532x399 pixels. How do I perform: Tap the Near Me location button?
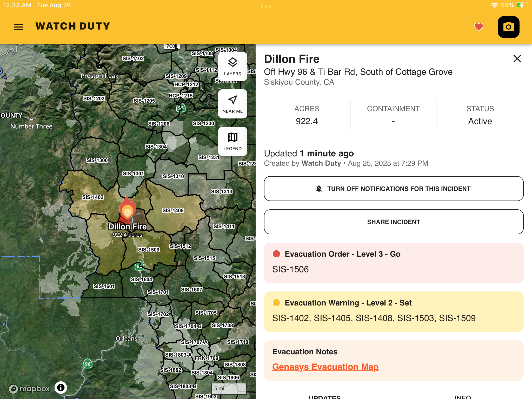click(x=232, y=104)
